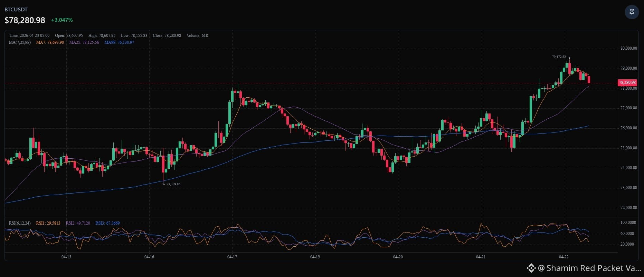This screenshot has height=277, width=644.
Task: Click the 72,000.00 price axis label
Action: pyautogui.click(x=629, y=208)
